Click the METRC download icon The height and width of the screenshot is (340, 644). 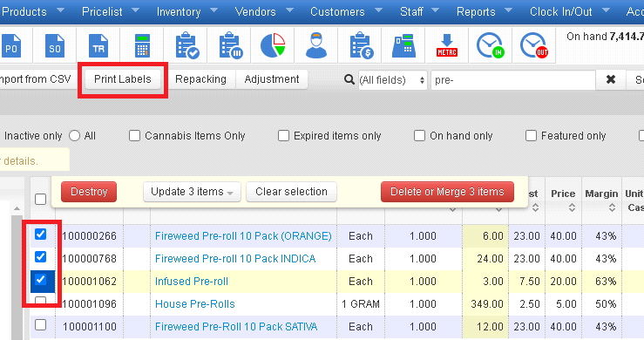pyautogui.click(x=447, y=45)
